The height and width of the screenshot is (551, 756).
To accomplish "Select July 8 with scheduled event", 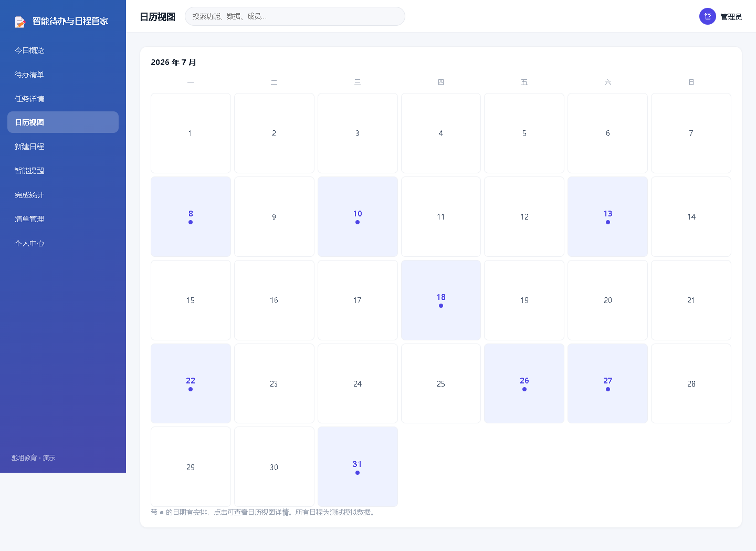I will 191,216.
